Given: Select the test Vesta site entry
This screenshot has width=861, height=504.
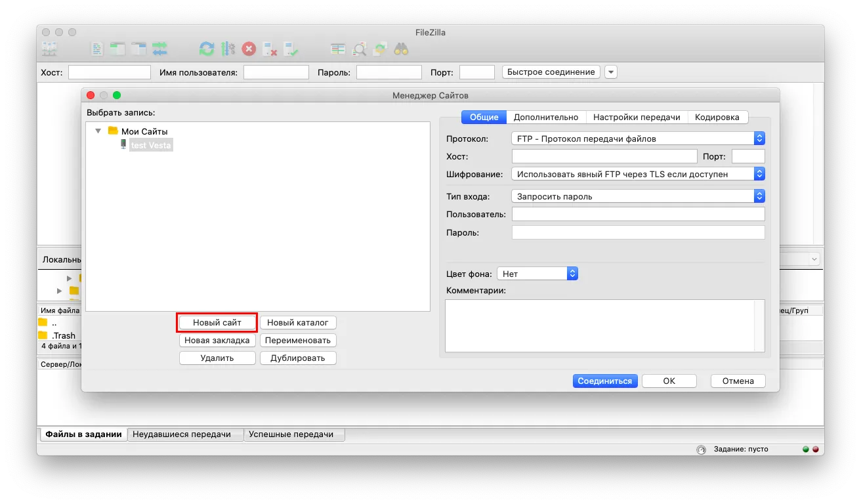Looking at the screenshot, I should point(151,145).
